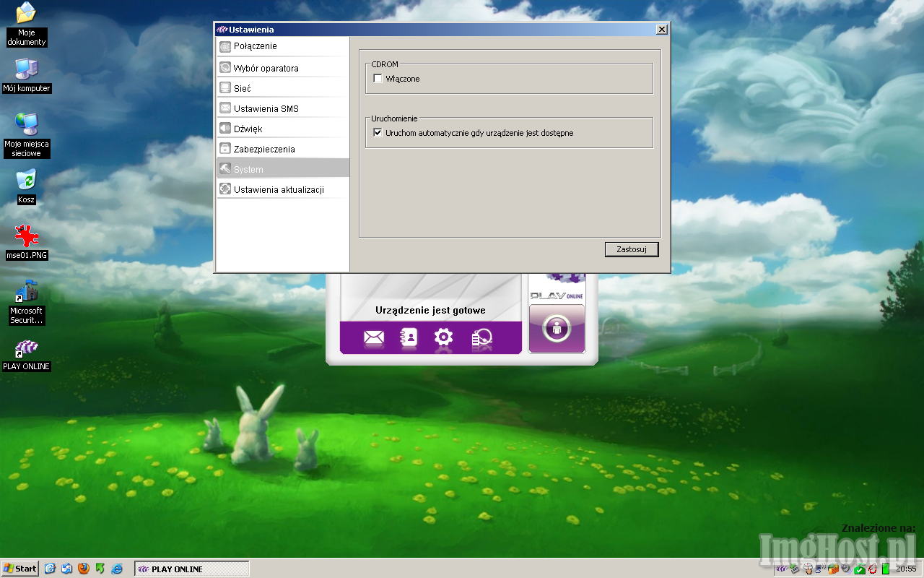Select the Dźwięk settings section

pos(282,129)
